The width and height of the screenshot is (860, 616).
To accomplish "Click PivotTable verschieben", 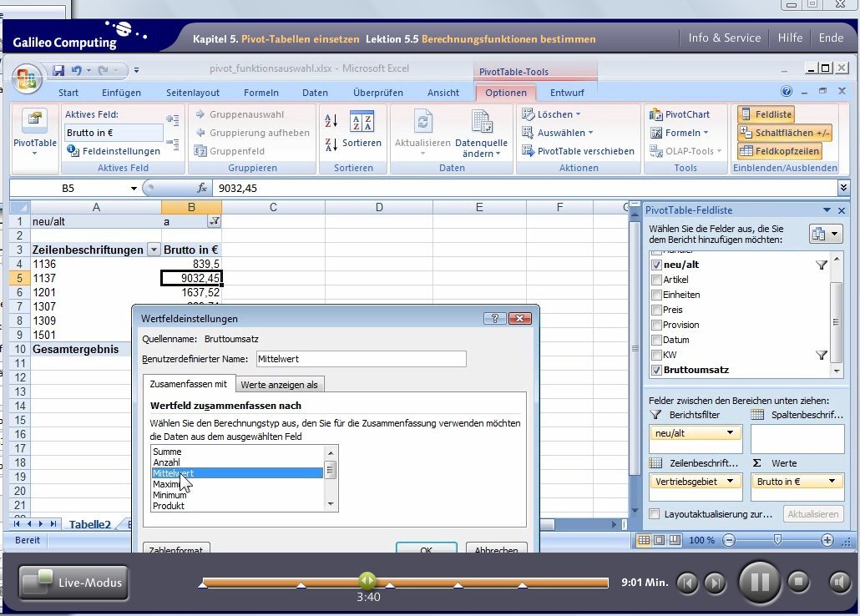I will [578, 151].
